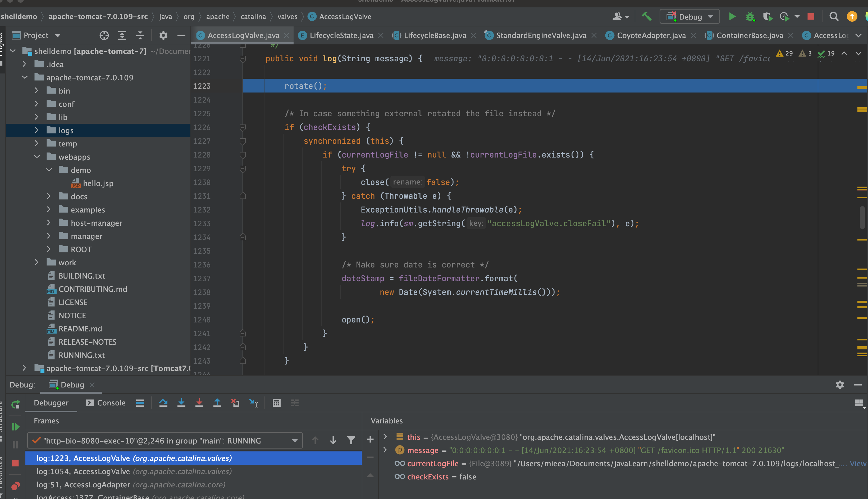
Task: Open the Console tab in debugger
Action: click(106, 403)
